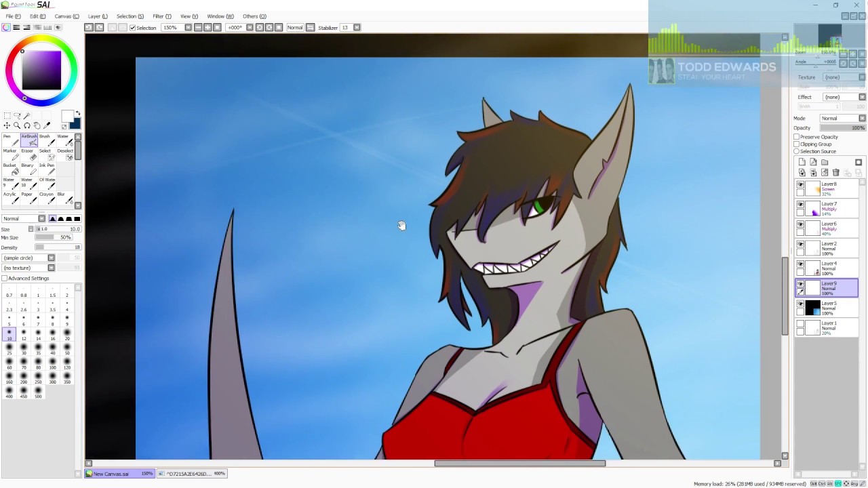Choose the Binary pen tool
868x488 pixels.
click(28, 169)
